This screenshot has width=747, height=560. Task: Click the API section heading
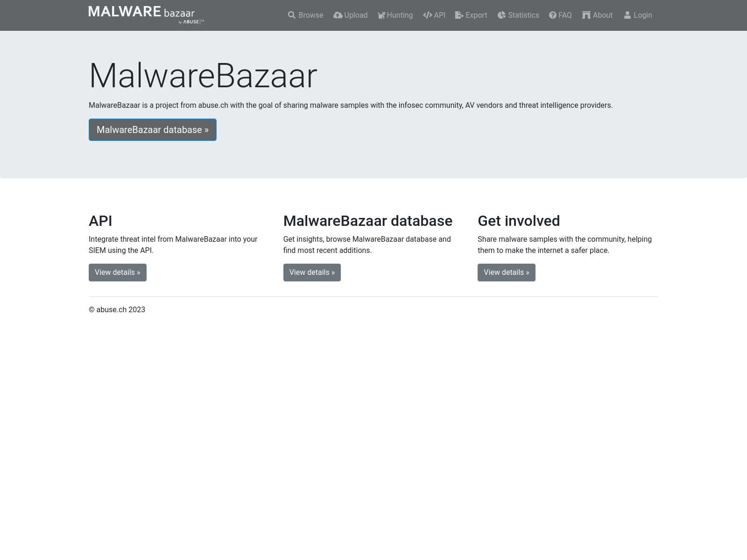(100, 221)
